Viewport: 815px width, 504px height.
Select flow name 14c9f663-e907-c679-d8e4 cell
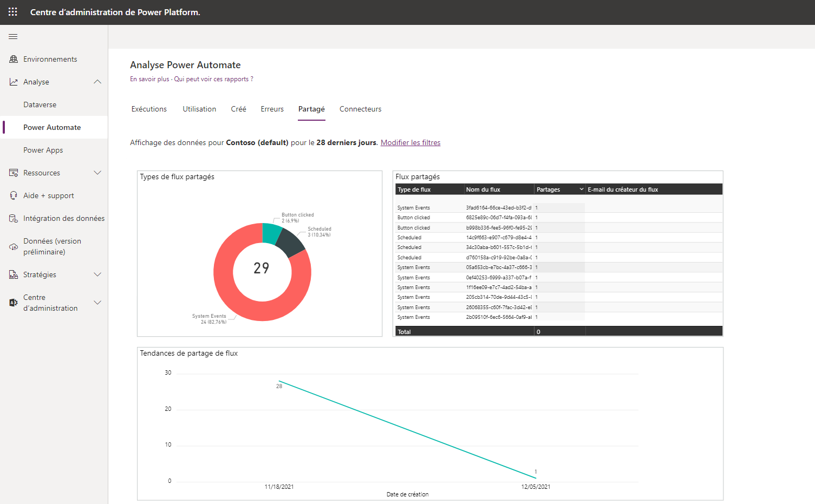pyautogui.click(x=499, y=238)
